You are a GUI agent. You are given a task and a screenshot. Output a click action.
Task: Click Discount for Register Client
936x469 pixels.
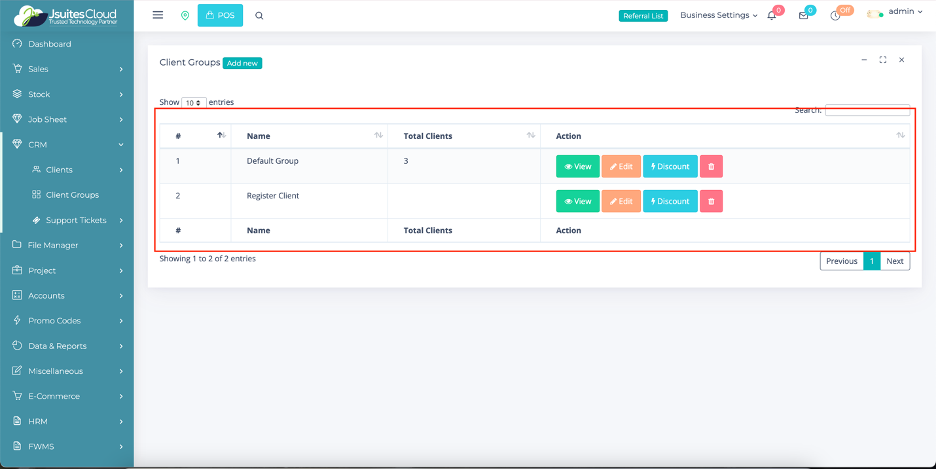(670, 201)
